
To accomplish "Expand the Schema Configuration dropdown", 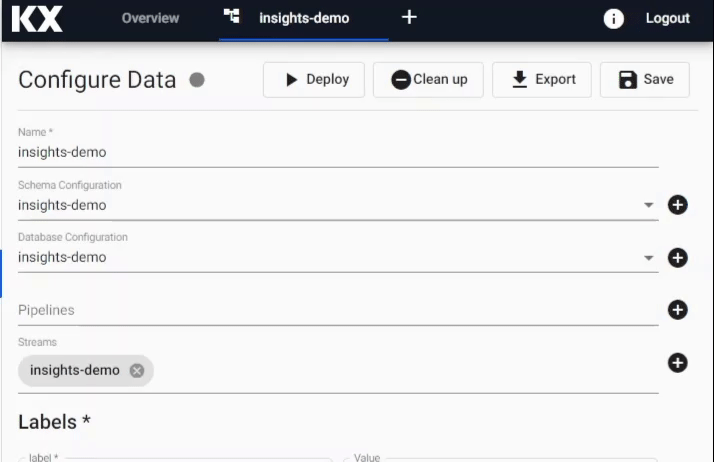I will click(648, 205).
